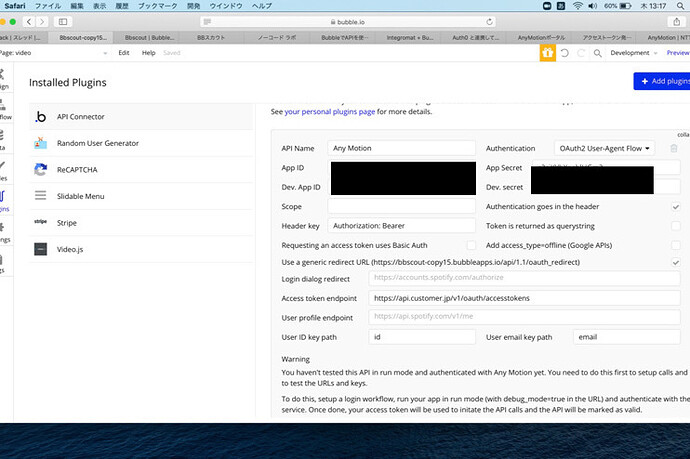Screen dimensions: 690x459
Task: Open Data tab in Bubble sidebar
Action: pyautogui.click(x=4, y=140)
